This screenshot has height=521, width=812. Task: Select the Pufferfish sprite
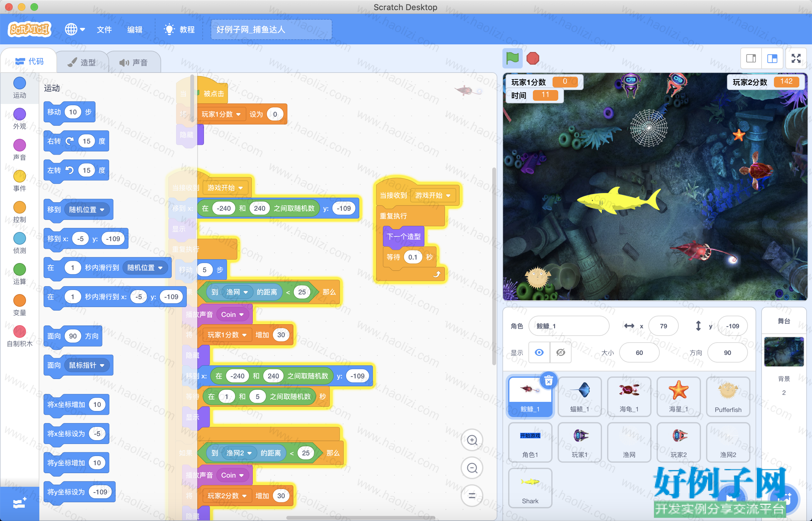[728, 396]
